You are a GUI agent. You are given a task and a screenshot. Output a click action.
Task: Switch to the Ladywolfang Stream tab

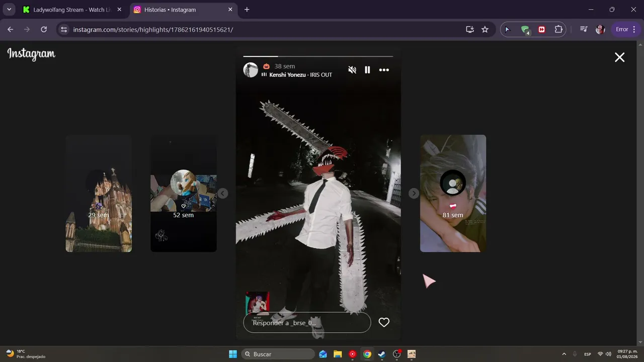point(72,10)
